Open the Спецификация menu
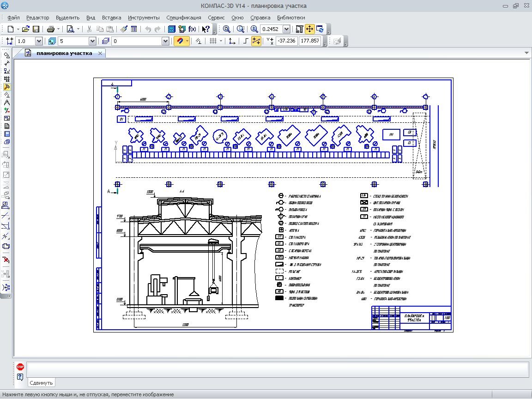 point(184,18)
